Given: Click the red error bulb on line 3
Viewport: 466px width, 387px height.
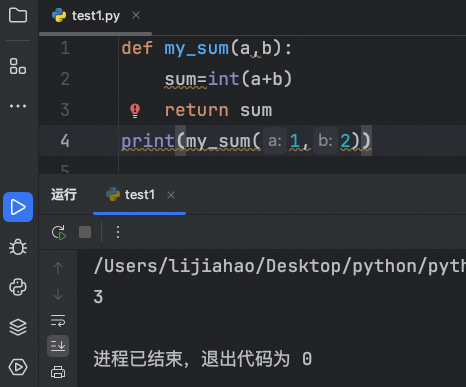Looking at the screenshot, I should pos(135,111).
